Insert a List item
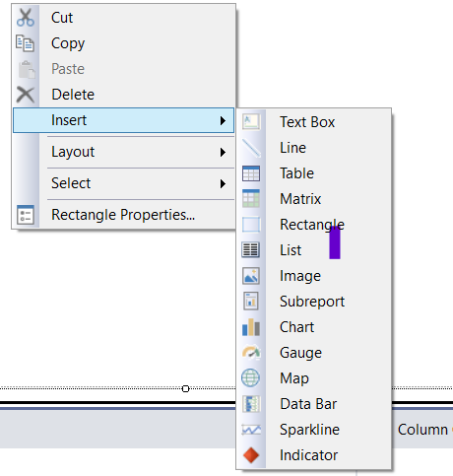Screen dimensions: 453x476 point(313,250)
